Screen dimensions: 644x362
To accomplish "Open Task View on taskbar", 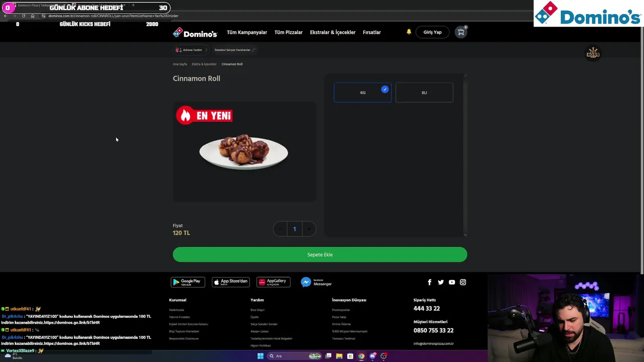I will pyautogui.click(x=328, y=356).
